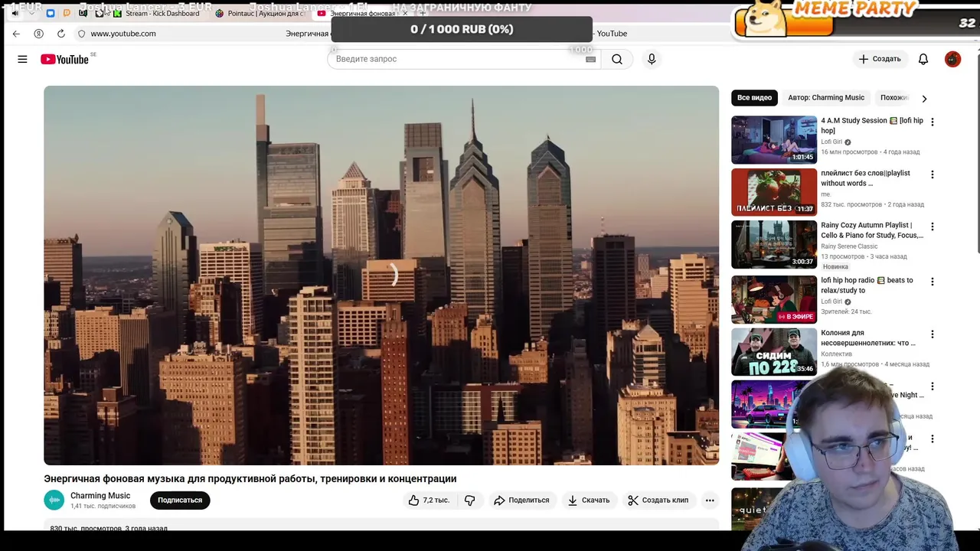Expand tab list chevron in tab strip

[x=31, y=13]
